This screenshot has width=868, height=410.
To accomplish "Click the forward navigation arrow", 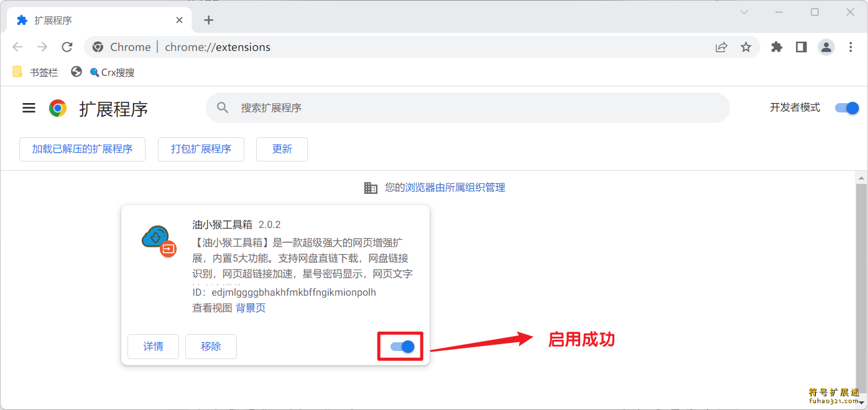I will point(42,47).
